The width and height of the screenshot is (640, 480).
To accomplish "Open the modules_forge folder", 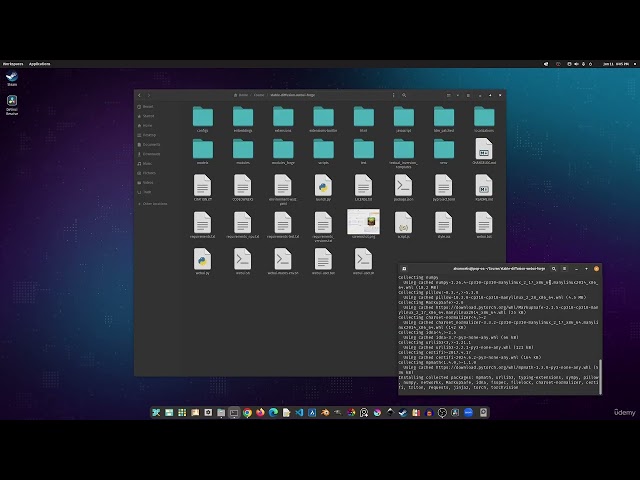I will pyautogui.click(x=283, y=149).
